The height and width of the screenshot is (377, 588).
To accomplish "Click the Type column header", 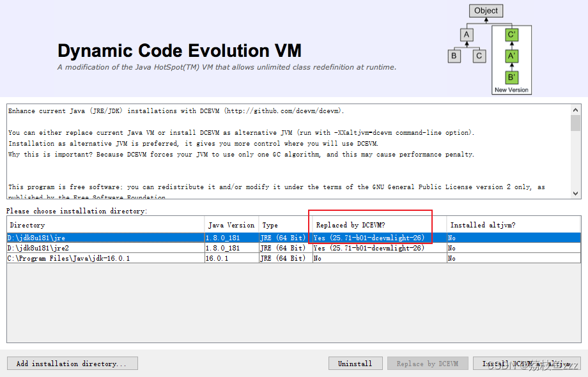I will tap(286, 225).
